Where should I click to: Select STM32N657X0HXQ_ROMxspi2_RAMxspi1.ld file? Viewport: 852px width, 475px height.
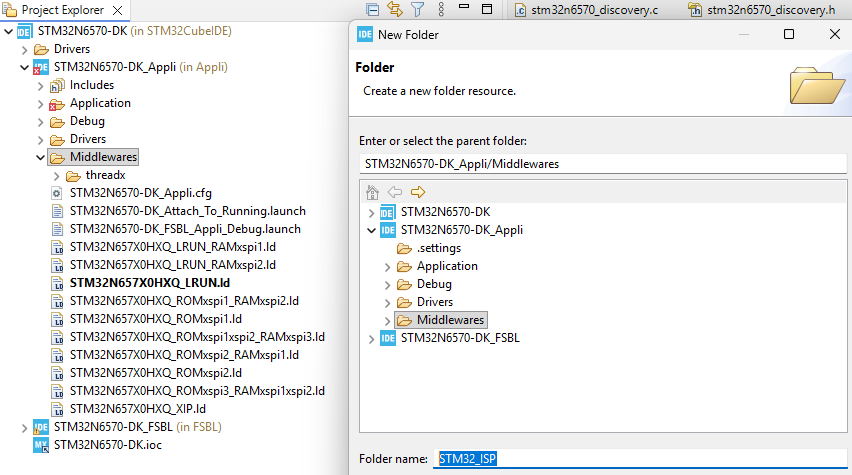pos(184,354)
